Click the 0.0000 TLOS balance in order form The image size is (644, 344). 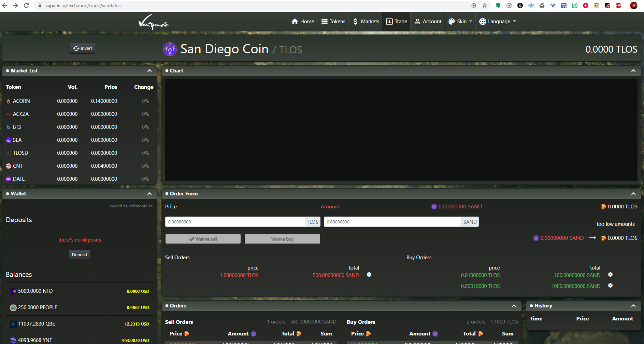[x=619, y=207]
